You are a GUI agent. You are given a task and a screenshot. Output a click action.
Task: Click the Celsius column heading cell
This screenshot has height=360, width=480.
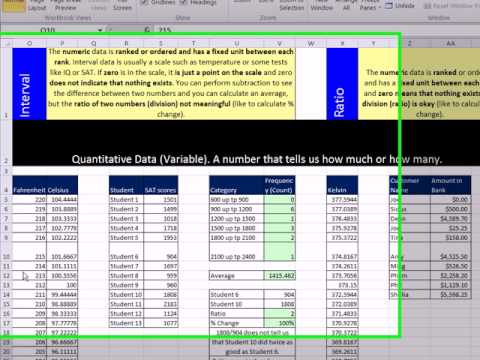point(62,185)
